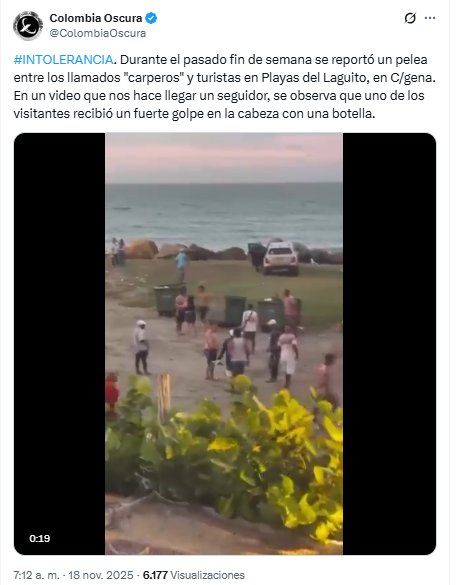The image size is (462, 585).
Task: Play the video by clicking the white car
Action: (281, 258)
